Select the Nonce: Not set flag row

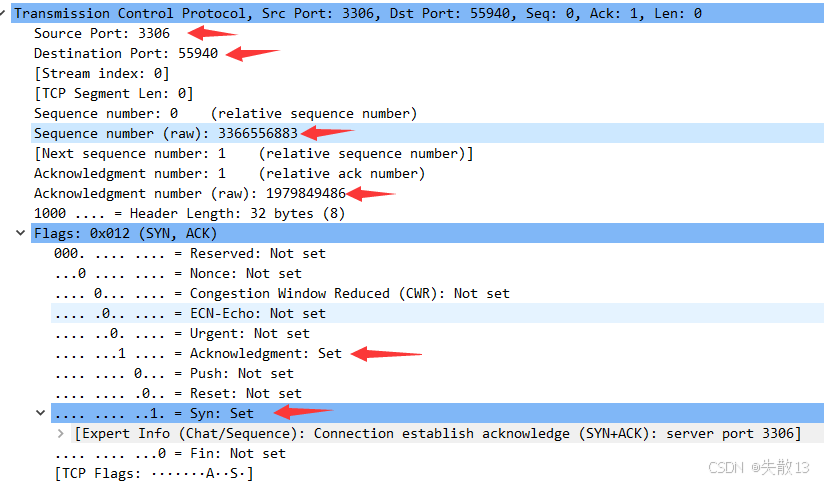tap(178, 273)
